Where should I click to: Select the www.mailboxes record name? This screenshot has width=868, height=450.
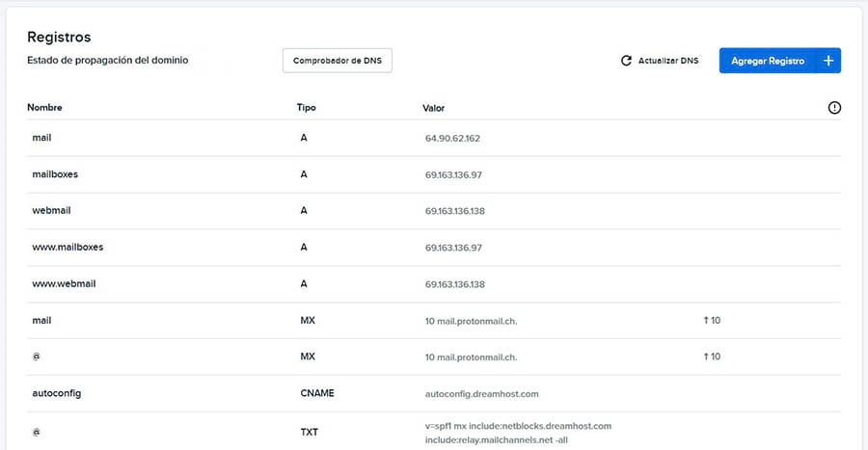(68, 248)
